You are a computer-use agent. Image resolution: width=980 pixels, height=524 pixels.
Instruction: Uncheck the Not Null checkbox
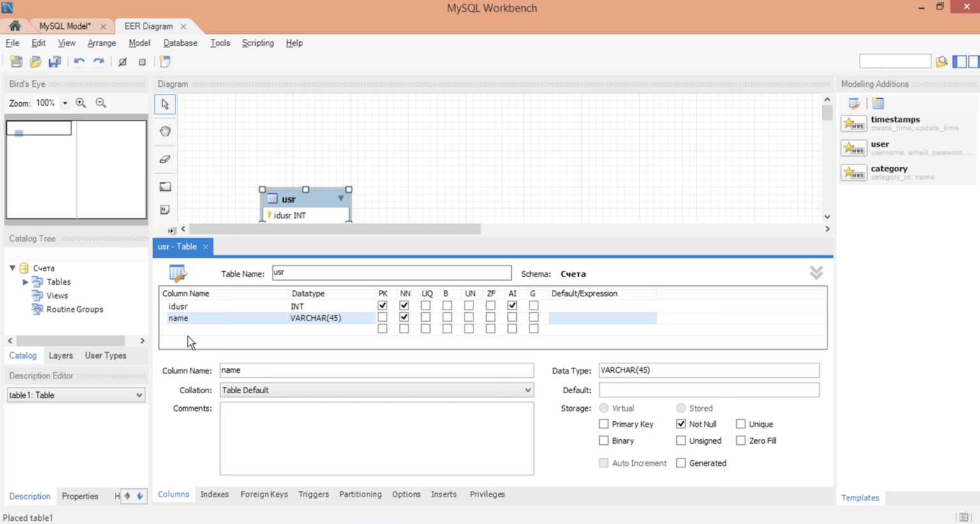(681, 424)
